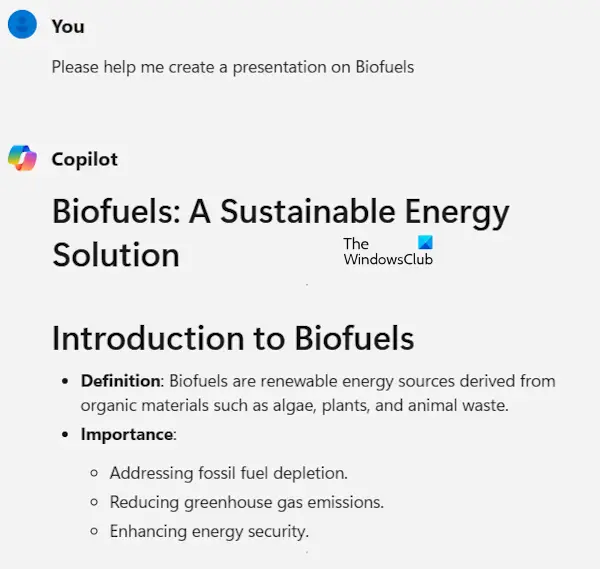Click the blue square TheWindowsClub logo
Image resolution: width=600 pixels, height=569 pixels.
click(425, 242)
